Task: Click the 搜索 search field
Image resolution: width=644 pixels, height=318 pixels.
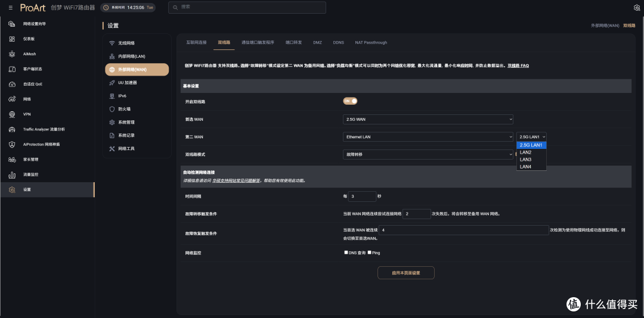Action: (247, 7)
